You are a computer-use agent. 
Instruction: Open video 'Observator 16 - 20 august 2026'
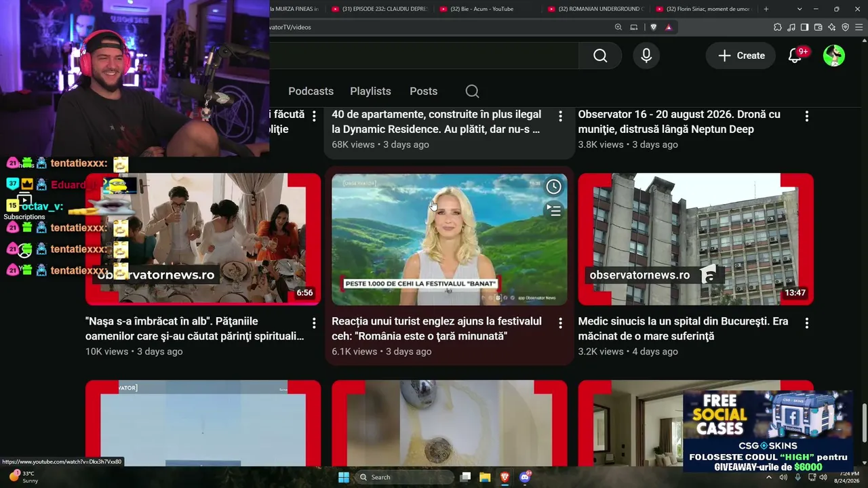tap(679, 122)
